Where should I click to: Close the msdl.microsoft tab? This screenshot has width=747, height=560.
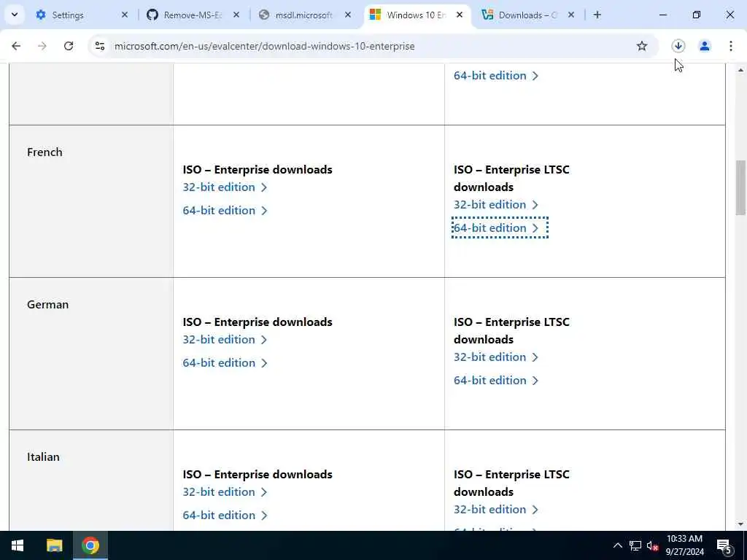[x=348, y=15]
